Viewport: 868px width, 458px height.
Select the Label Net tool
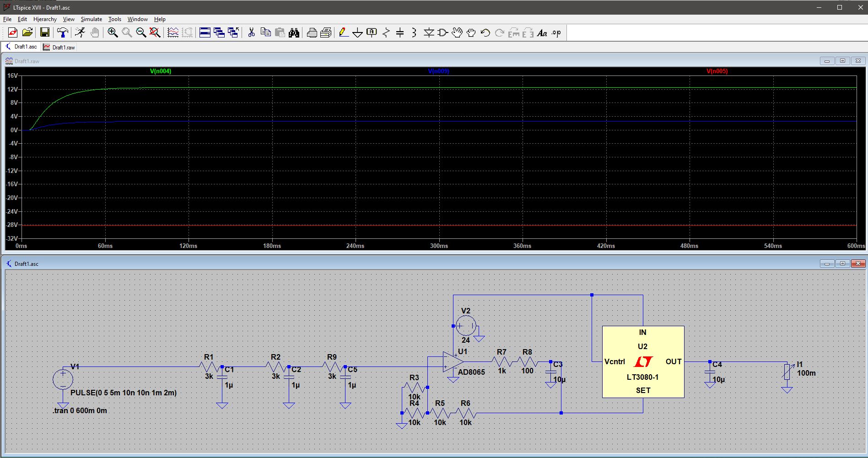click(372, 32)
